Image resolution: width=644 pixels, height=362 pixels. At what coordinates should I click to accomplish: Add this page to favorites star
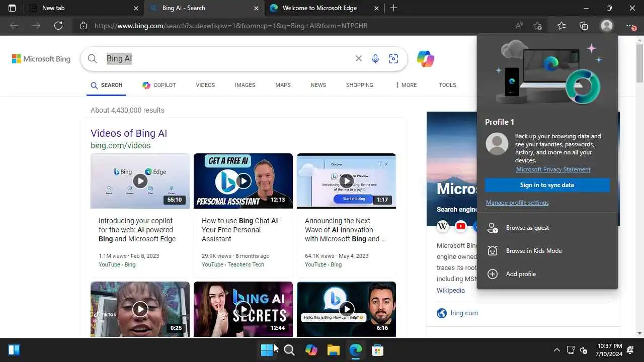(538, 26)
